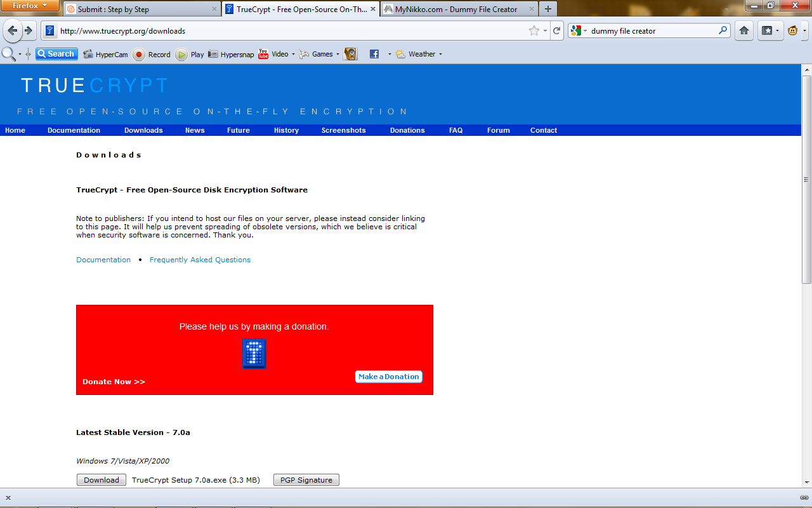812x508 pixels.
Task: Click the red Record toolbar button
Action: pyautogui.click(x=152, y=55)
